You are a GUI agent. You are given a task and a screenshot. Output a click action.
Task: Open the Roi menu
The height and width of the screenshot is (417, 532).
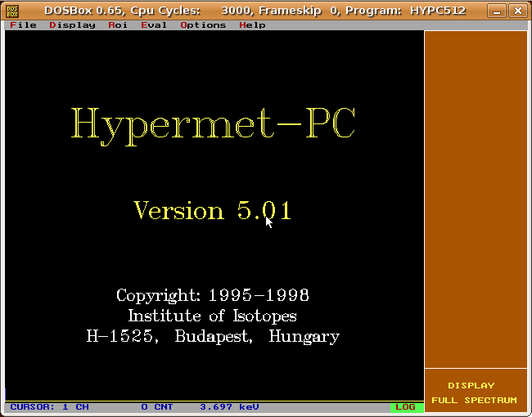[118, 25]
